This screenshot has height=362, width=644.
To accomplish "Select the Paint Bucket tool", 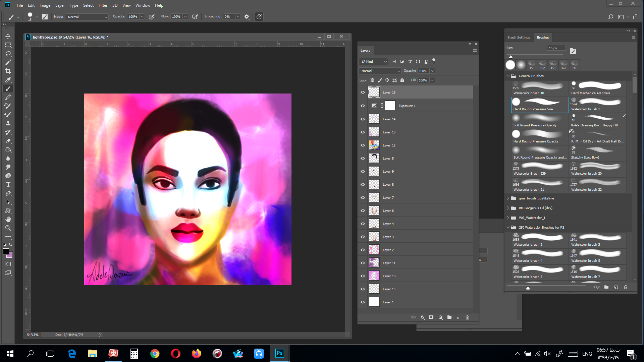I will click(8, 149).
